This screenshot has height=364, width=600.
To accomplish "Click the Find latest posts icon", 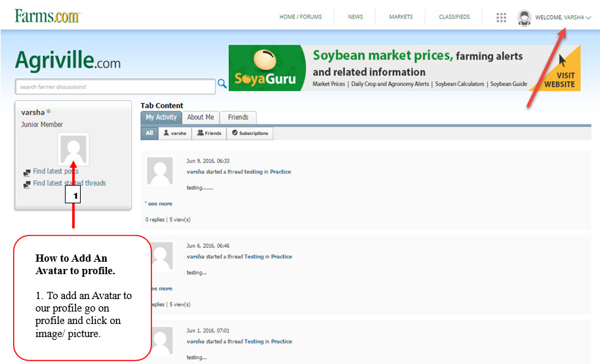I will click(27, 172).
